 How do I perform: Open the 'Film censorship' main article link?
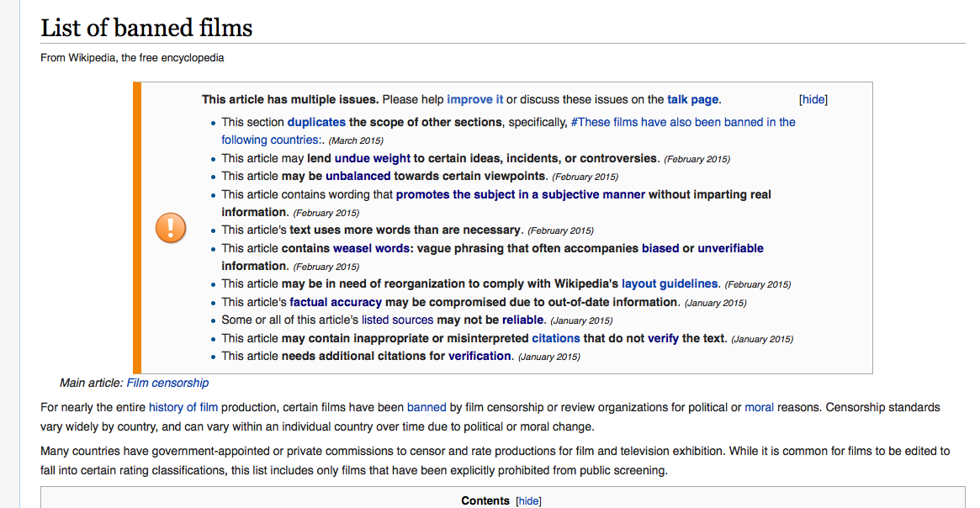pos(167,383)
